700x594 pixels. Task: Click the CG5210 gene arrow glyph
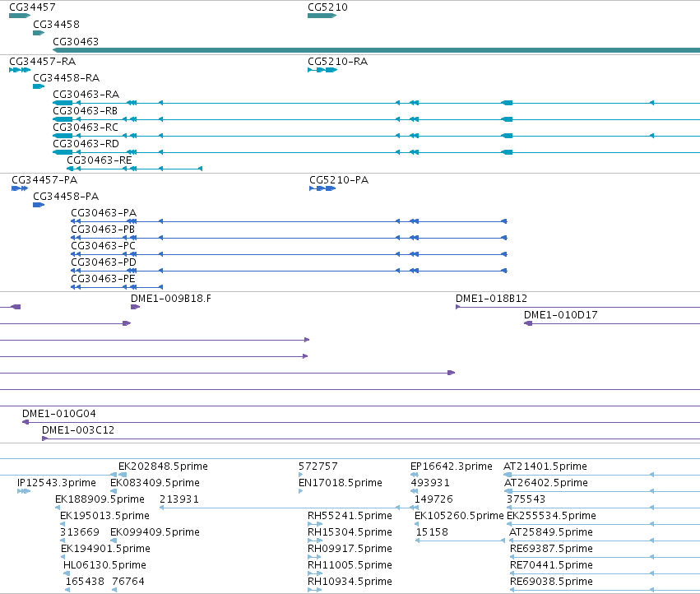tap(322, 16)
